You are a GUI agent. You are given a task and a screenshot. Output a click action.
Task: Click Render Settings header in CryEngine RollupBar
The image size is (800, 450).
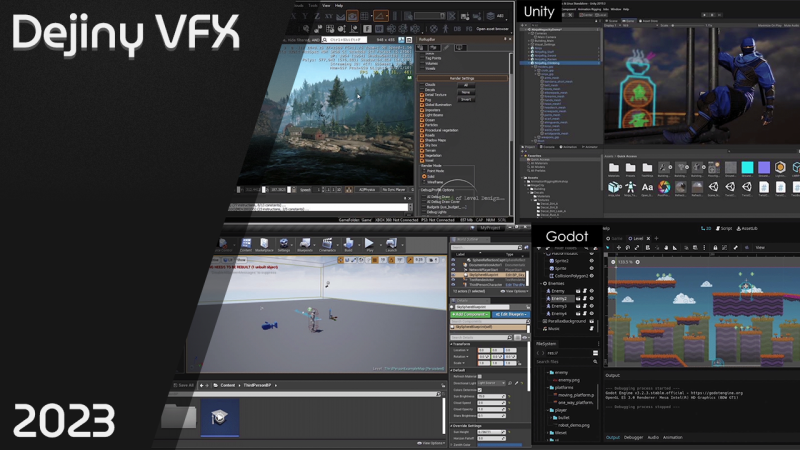(462, 78)
